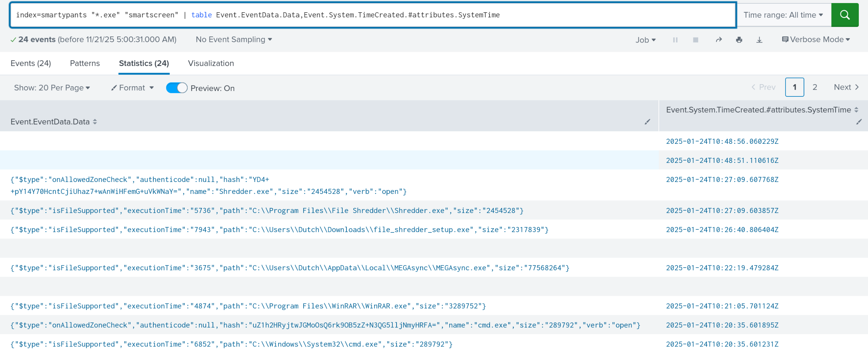
Task: Click the print results icon
Action: (x=739, y=40)
